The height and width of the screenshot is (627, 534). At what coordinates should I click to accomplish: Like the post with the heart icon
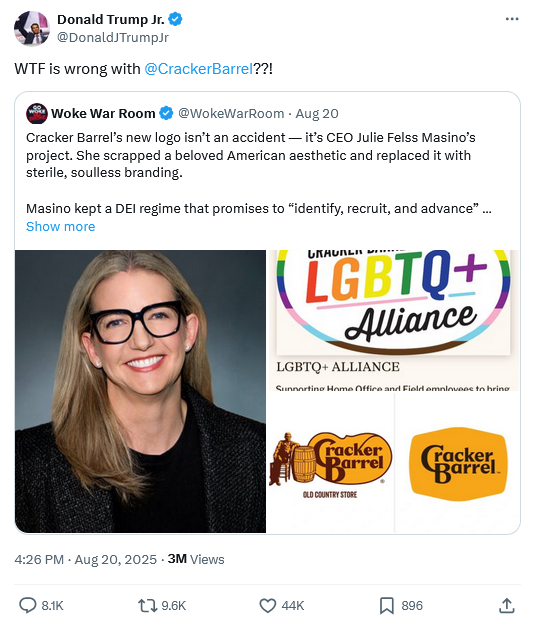click(268, 605)
